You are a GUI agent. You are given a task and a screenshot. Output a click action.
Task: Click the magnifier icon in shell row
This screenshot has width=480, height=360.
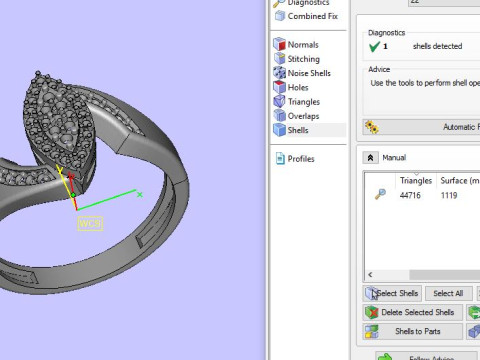pyautogui.click(x=380, y=194)
